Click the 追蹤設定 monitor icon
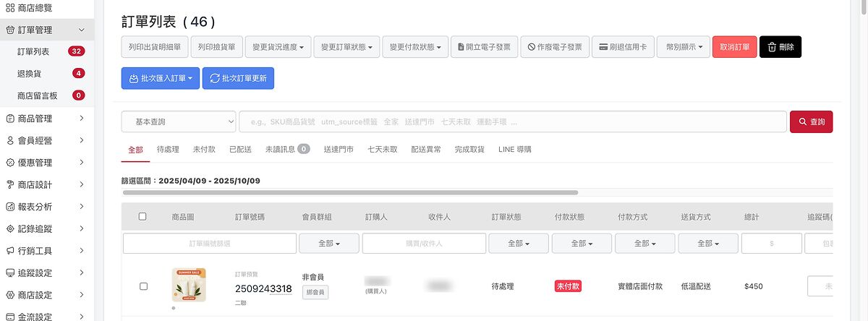868x321 pixels. coord(10,273)
